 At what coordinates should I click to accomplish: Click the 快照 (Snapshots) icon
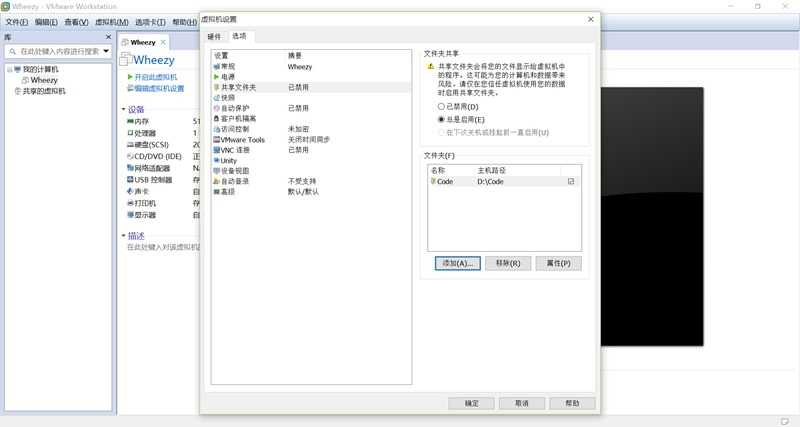217,97
